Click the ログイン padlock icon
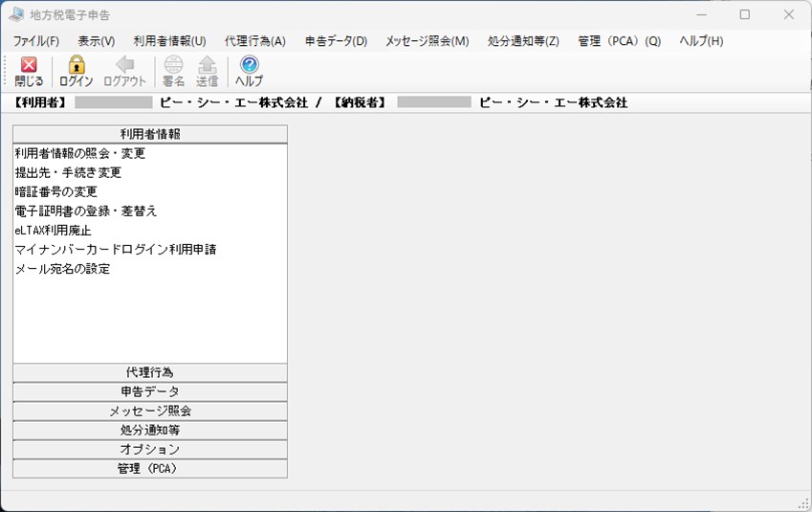This screenshot has height=512, width=812. point(77,65)
